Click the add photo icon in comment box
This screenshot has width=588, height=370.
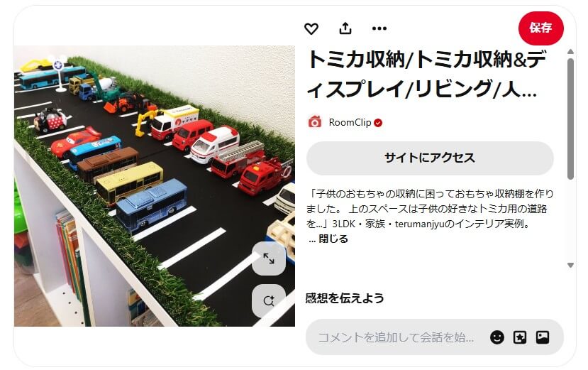[543, 337]
